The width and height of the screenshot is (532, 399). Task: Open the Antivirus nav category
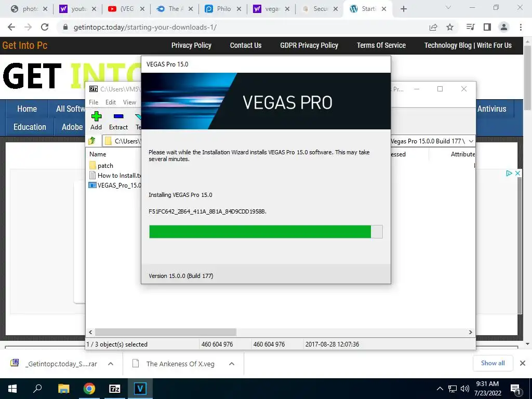pos(491,109)
